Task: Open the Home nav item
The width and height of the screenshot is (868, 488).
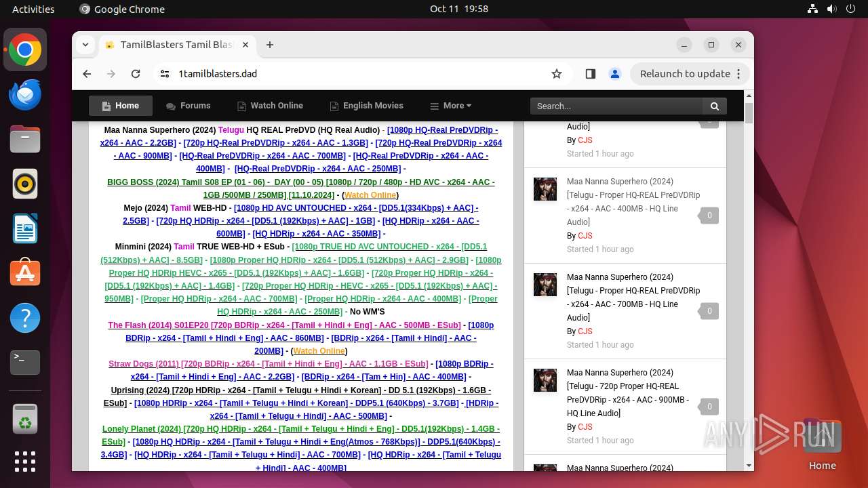Action: point(121,106)
